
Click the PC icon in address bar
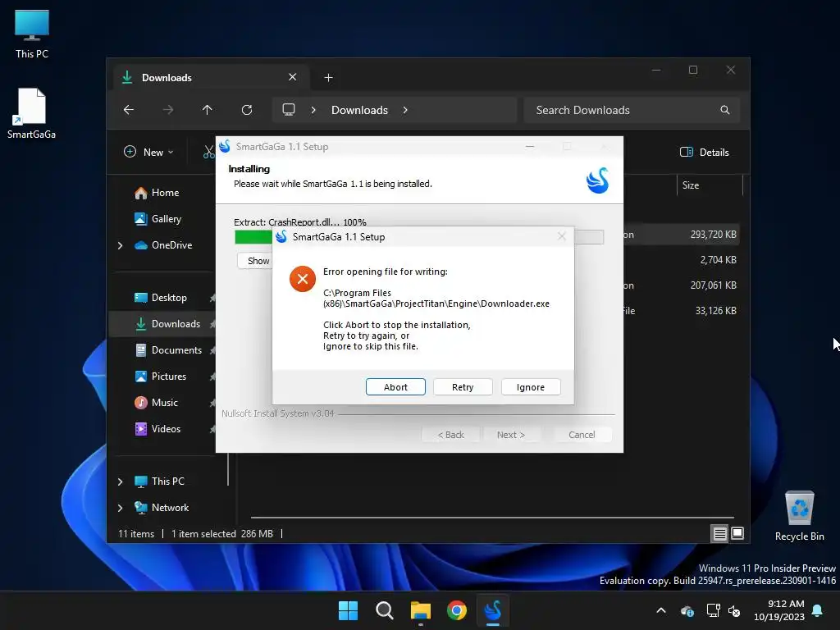tap(289, 110)
